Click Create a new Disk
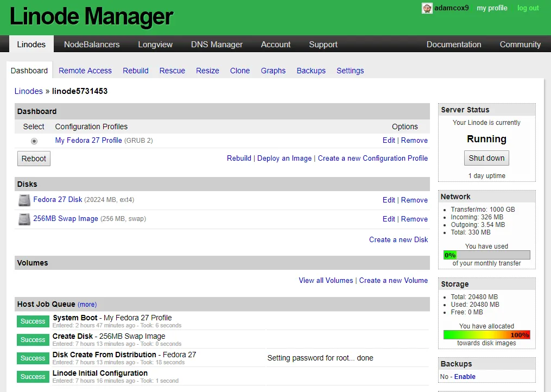The image size is (551, 392). point(398,240)
